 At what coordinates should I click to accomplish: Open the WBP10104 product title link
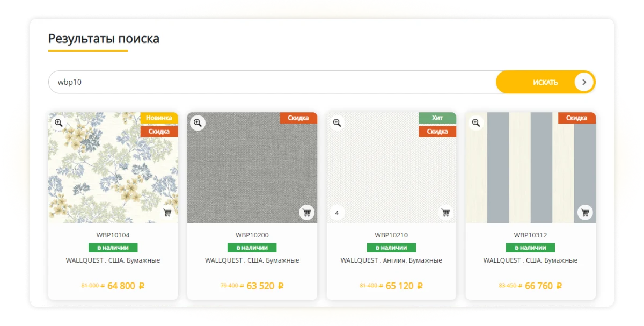pyautogui.click(x=113, y=235)
